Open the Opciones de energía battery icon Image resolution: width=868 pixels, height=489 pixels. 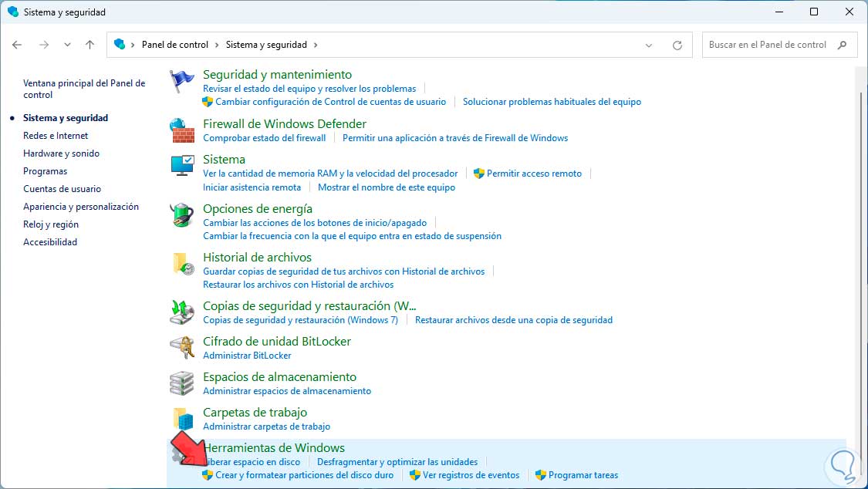pyautogui.click(x=181, y=215)
